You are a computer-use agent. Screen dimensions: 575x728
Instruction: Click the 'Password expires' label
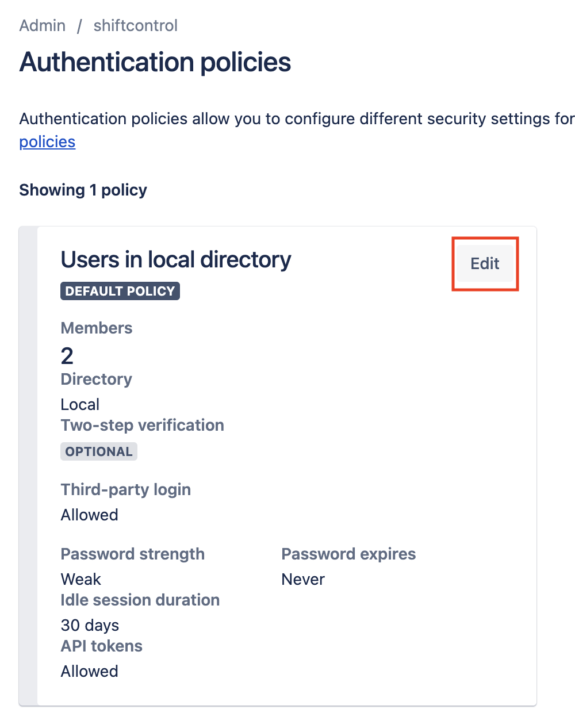[348, 554]
